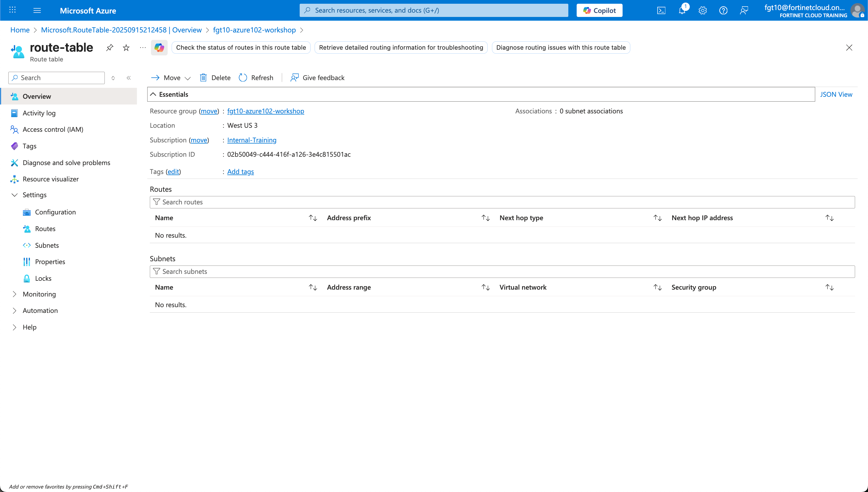This screenshot has height=492, width=868.
Task: Open the Internal-Training subscription link
Action: pyautogui.click(x=252, y=140)
